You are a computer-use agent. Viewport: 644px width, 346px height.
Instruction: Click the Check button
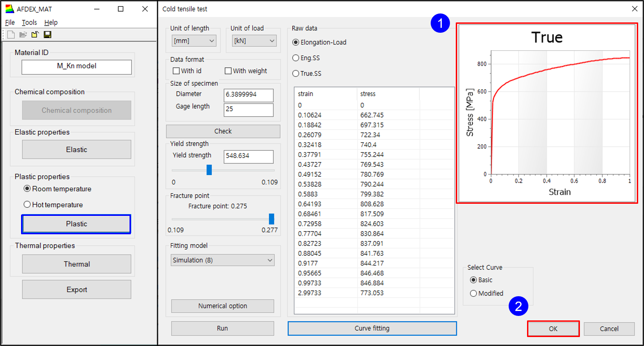click(x=223, y=131)
